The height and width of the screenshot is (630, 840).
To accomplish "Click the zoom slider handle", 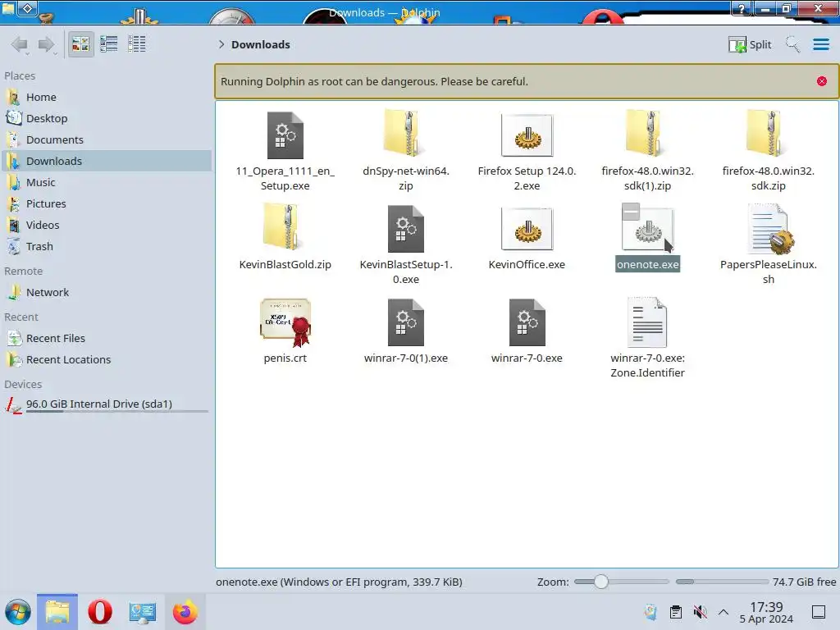I will [x=601, y=582].
